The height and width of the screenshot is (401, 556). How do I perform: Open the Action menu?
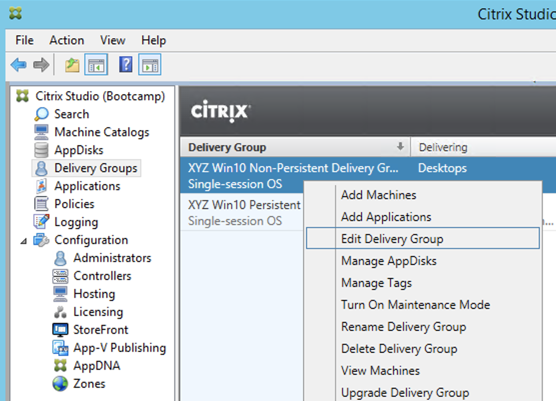click(67, 40)
